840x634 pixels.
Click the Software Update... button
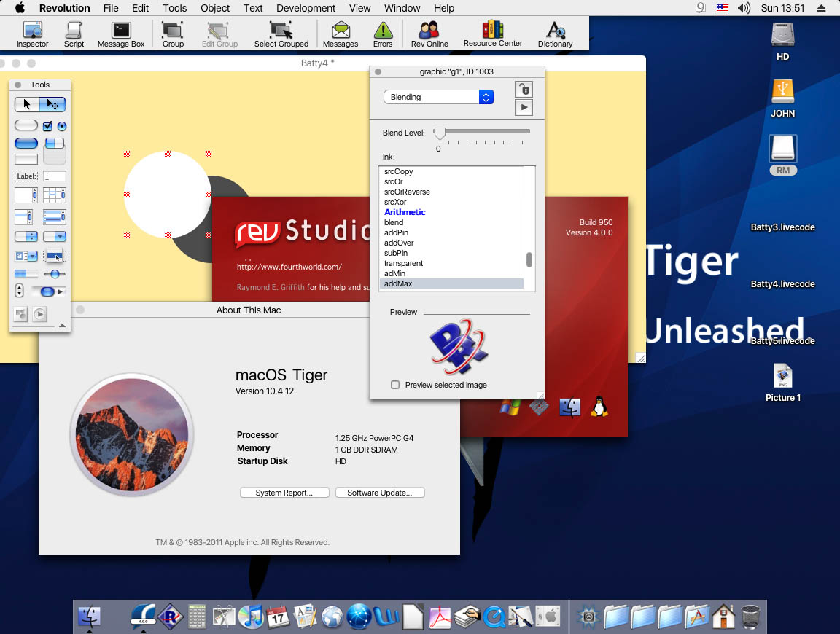click(x=380, y=493)
